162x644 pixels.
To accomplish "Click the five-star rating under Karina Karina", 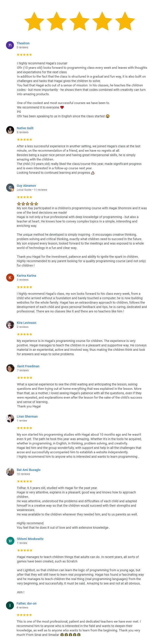I will coord(24,287).
